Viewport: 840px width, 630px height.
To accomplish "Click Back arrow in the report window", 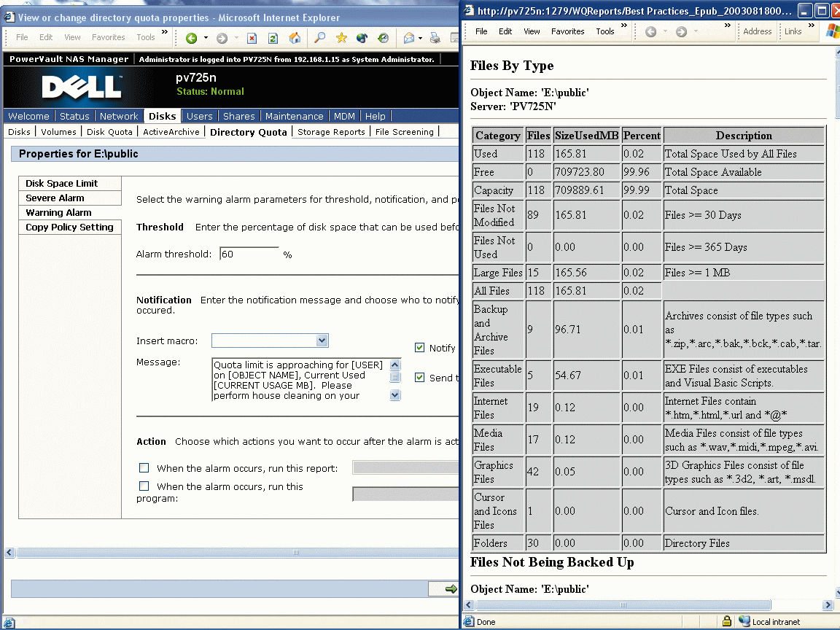I will coord(650,31).
